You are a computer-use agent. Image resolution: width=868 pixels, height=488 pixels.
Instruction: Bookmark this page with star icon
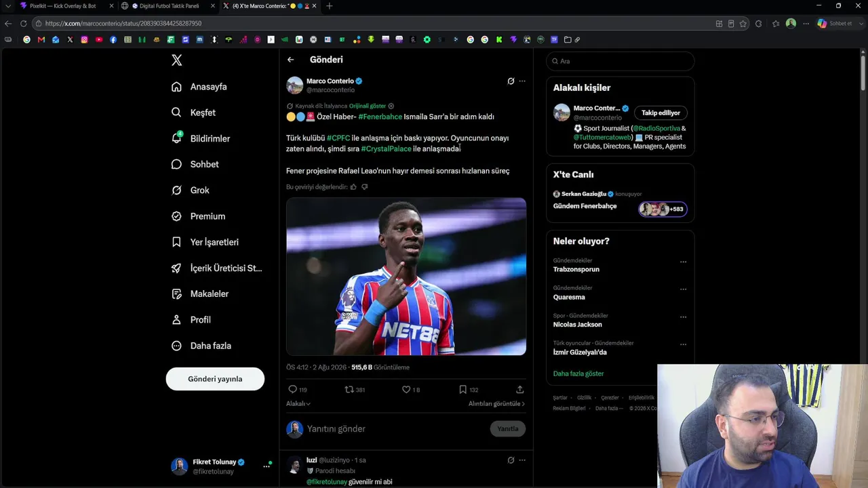[x=743, y=24]
